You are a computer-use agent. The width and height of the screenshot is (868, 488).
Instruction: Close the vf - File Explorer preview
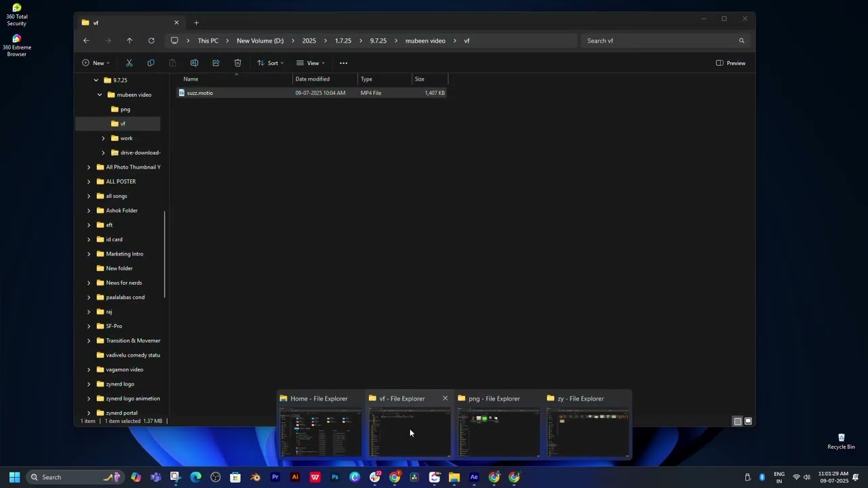tap(445, 399)
